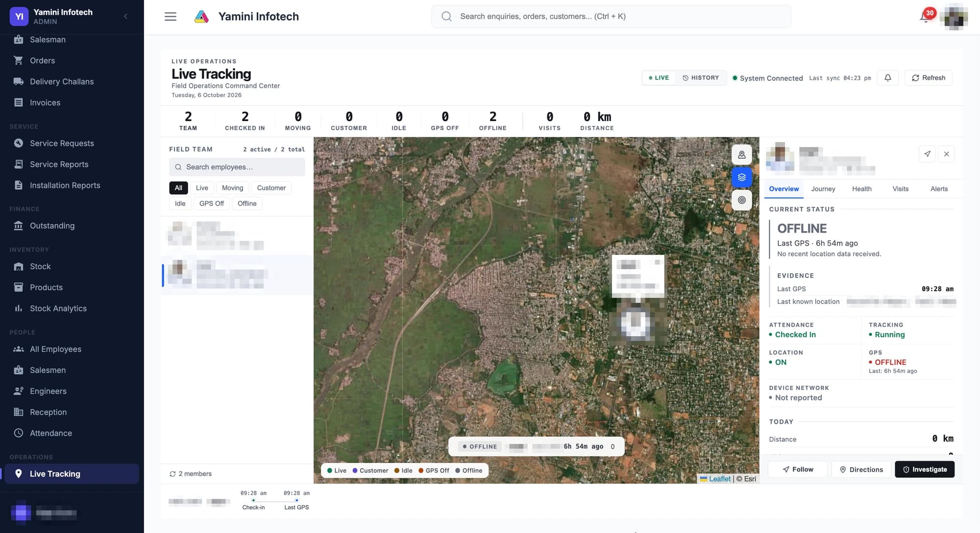Toggle the map layers icon
Viewport: 980px width, 533px height.
tap(741, 178)
